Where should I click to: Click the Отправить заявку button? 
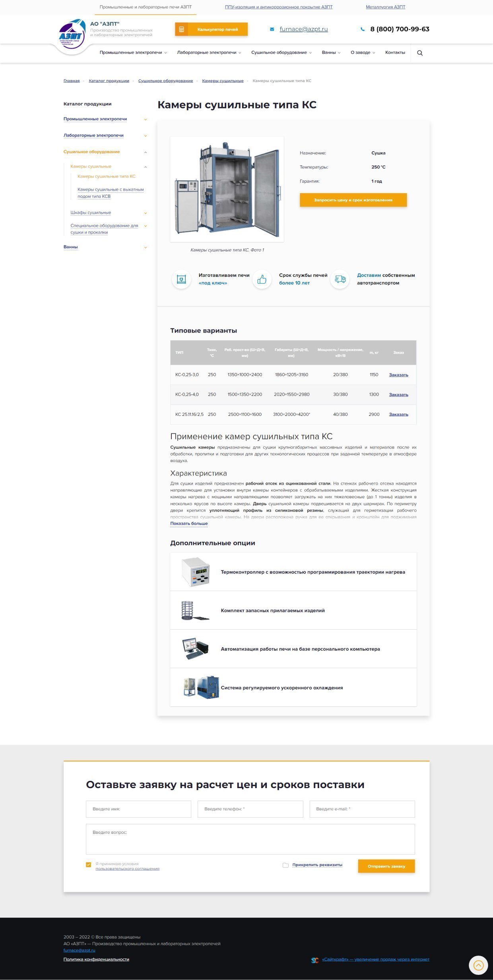click(386, 866)
